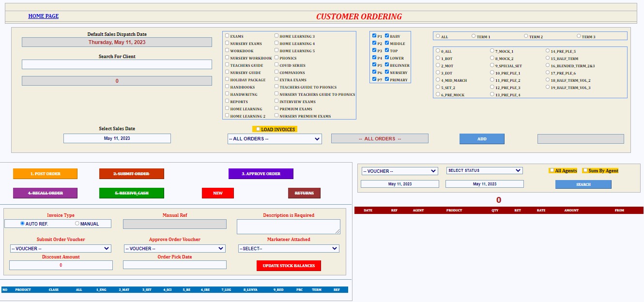The image size is (644, 302).
Task: Click the 8_LUNYA column header
Action: pyautogui.click(x=251, y=290)
